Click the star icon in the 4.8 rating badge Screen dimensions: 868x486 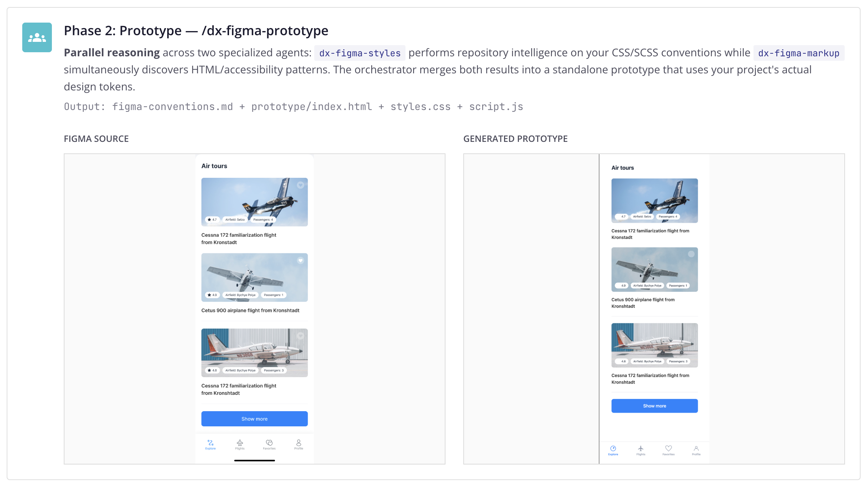pos(209,370)
